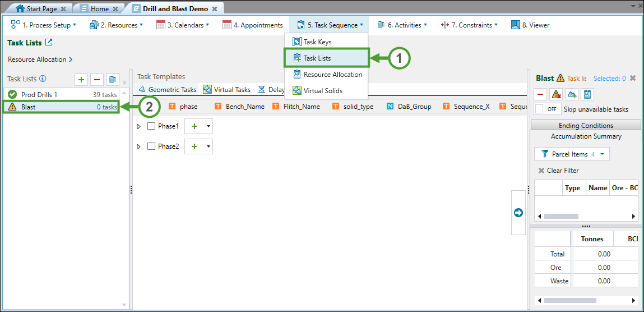The image size is (644, 312).
Task: Click the warning triangle beside Blast title
Action: tap(560, 77)
